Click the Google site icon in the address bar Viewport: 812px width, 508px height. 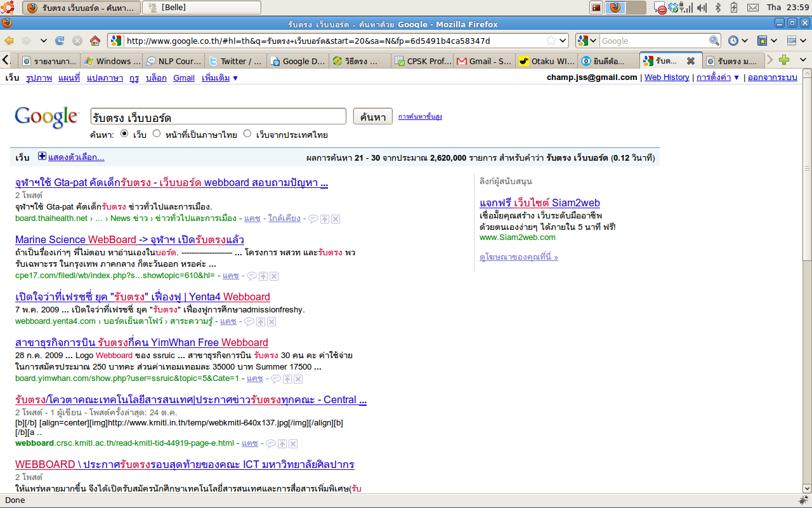[x=115, y=41]
